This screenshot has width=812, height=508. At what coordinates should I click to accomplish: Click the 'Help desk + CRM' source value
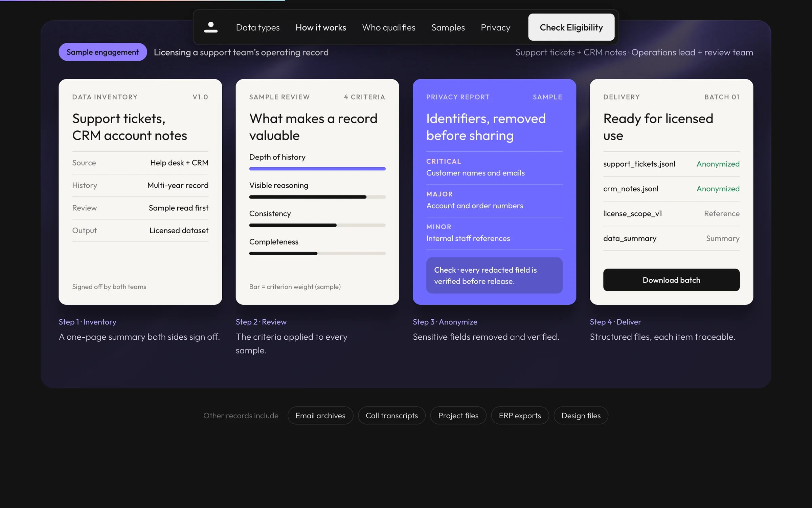click(179, 163)
